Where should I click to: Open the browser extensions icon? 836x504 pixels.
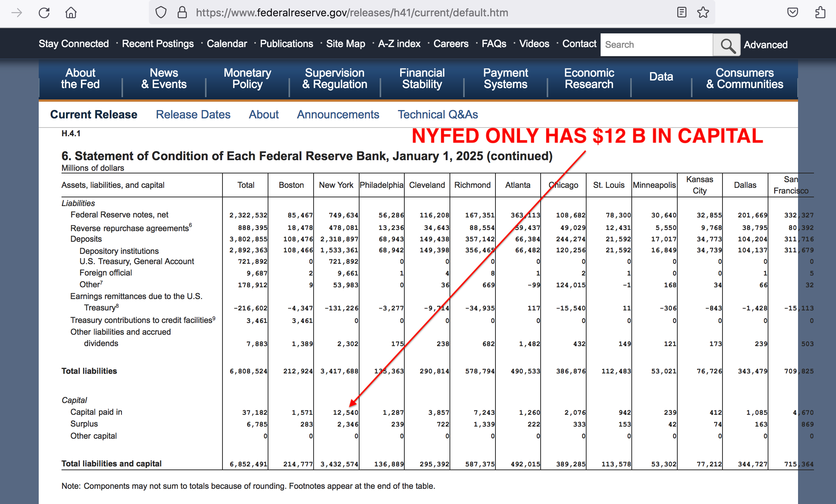(x=820, y=13)
